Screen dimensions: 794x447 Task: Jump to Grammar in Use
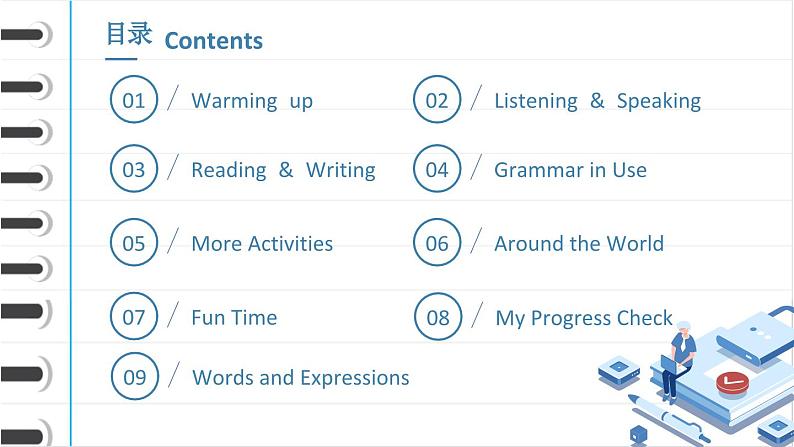(x=570, y=170)
